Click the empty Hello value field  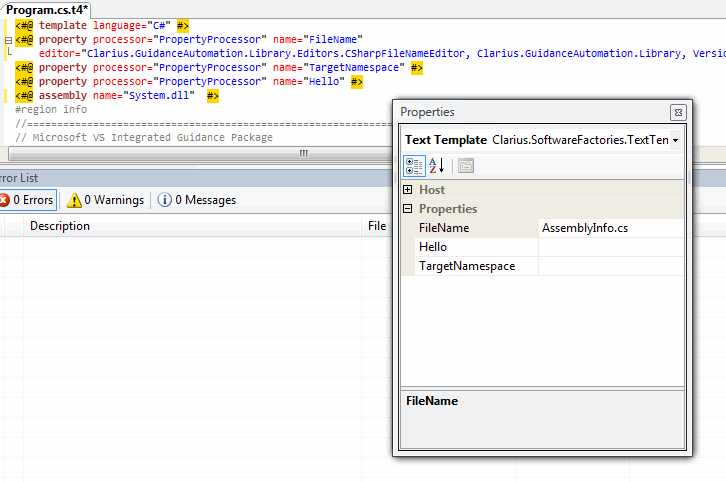point(611,247)
